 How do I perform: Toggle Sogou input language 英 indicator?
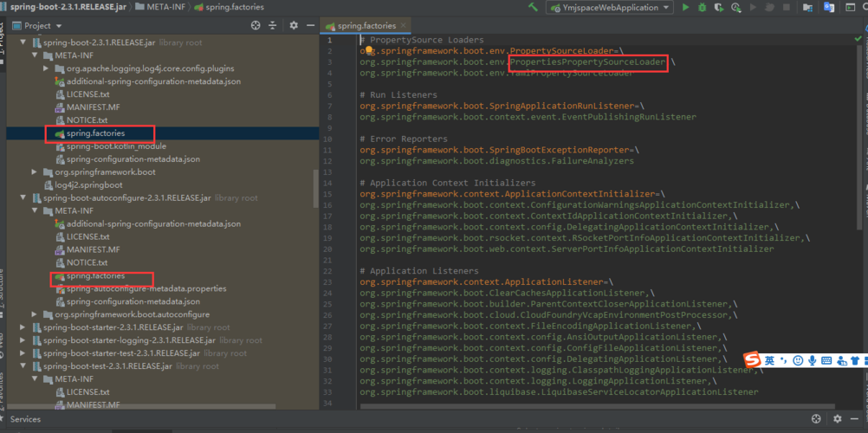coord(769,360)
